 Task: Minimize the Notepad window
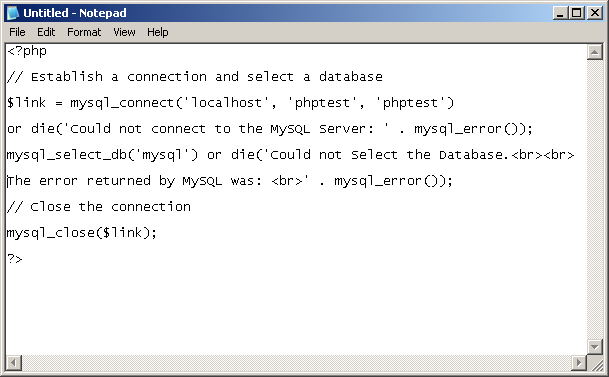pyautogui.click(x=560, y=13)
